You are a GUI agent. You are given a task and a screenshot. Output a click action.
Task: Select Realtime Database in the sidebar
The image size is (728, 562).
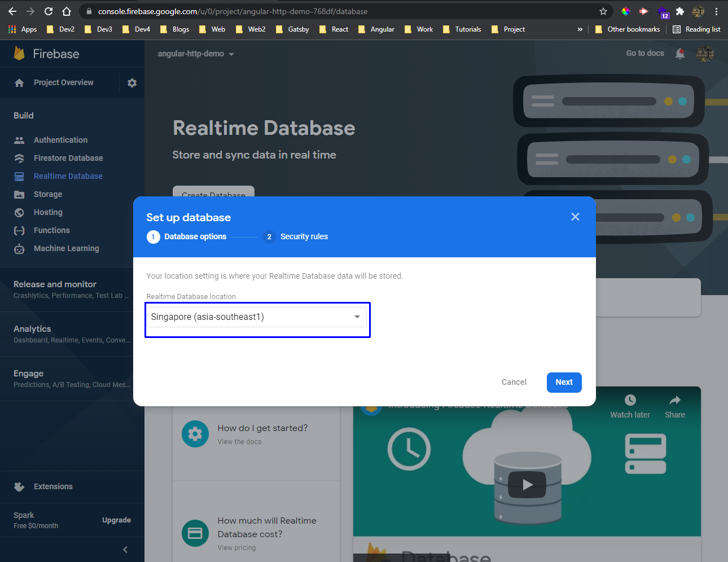pyautogui.click(x=68, y=176)
